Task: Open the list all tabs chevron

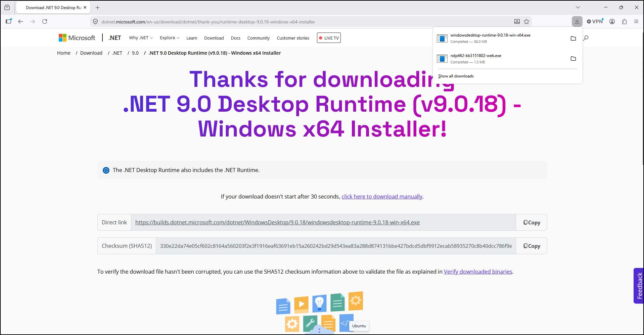Action: click(x=578, y=7)
